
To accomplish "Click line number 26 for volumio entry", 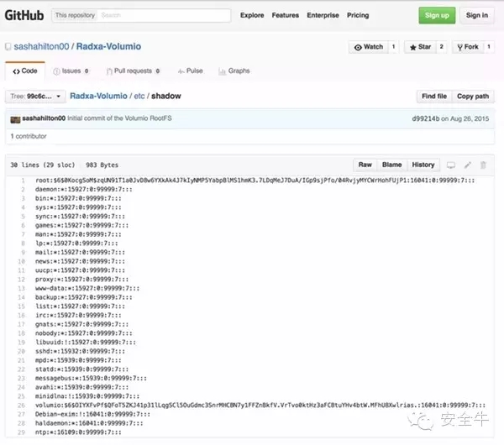I will click(21, 406).
